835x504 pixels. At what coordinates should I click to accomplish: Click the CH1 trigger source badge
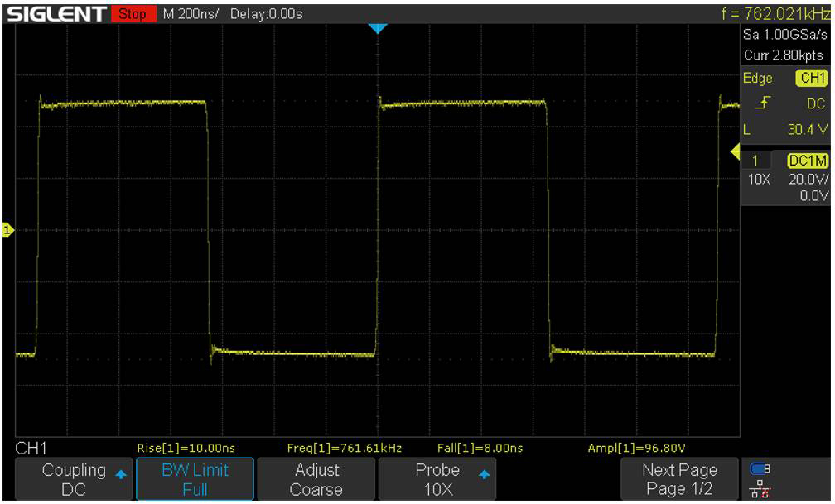coord(812,79)
